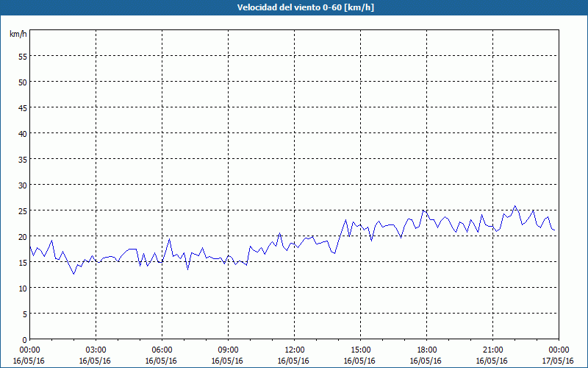Select the '25' y-axis tick label
Screen dimensions: 588x368
click(23, 210)
